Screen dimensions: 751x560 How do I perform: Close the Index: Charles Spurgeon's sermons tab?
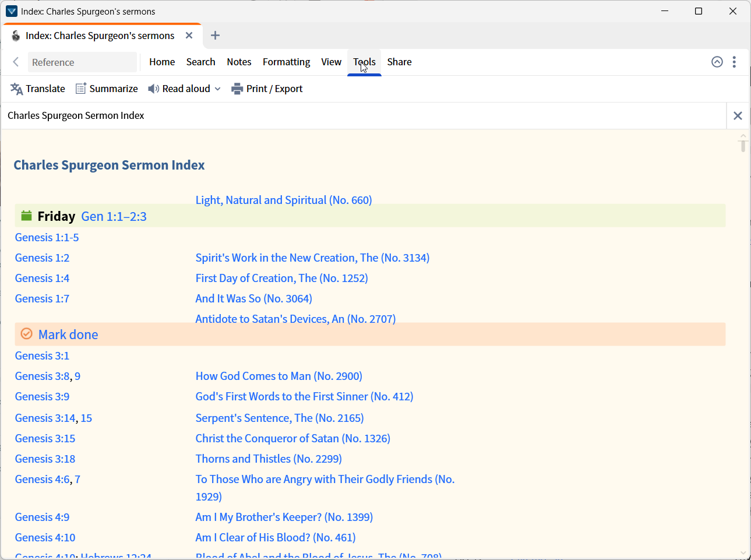coord(189,36)
